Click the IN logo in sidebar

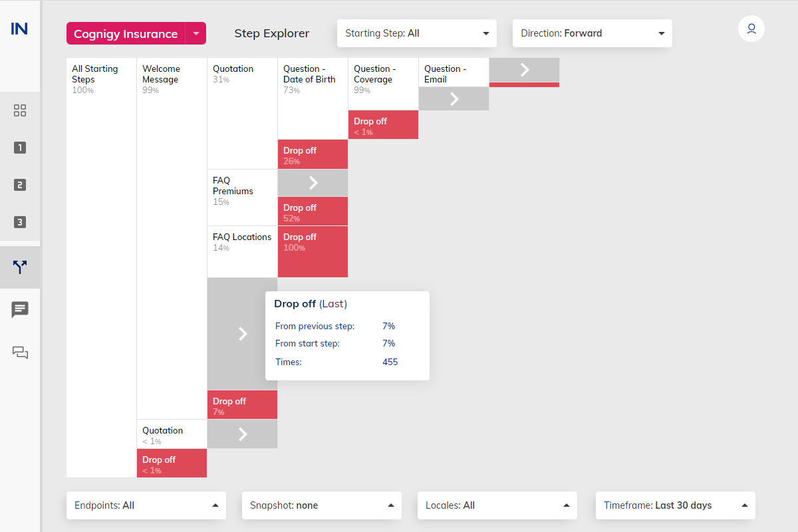19,29
